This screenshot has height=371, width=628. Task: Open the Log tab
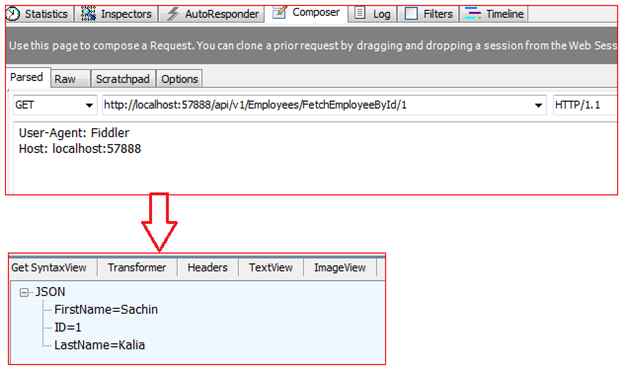tap(372, 14)
